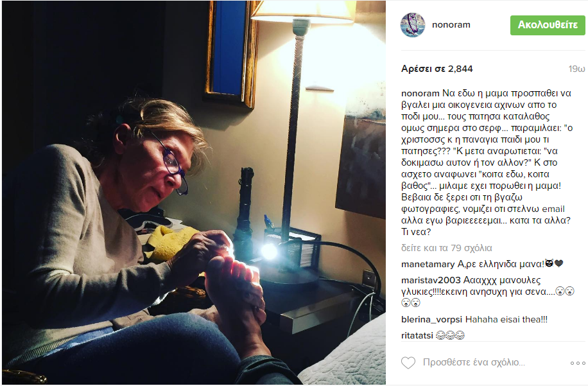The width and height of the screenshot is (588, 386).
Task: Click the laughing emojis in ritatatsi comment
Action: [x=450, y=335]
